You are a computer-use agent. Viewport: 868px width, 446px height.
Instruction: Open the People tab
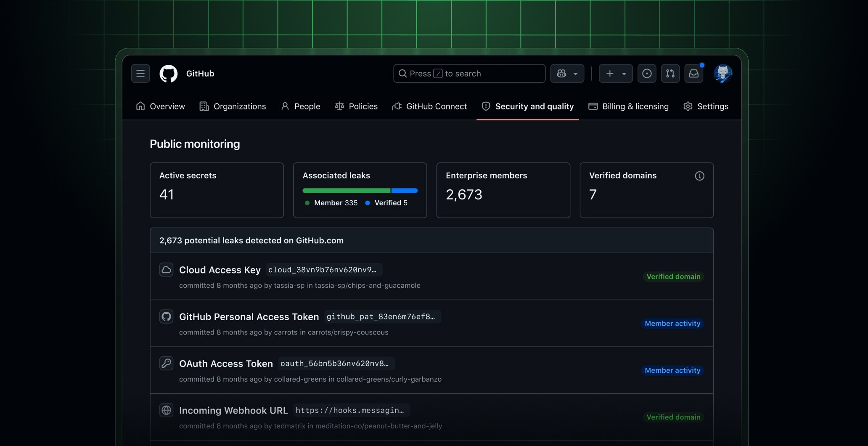(301, 106)
